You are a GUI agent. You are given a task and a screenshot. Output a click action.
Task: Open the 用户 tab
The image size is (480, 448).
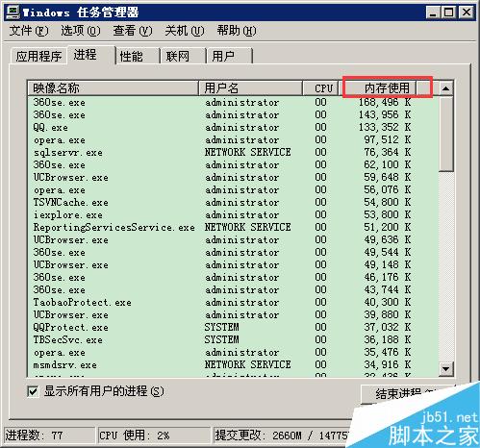pyautogui.click(x=229, y=56)
